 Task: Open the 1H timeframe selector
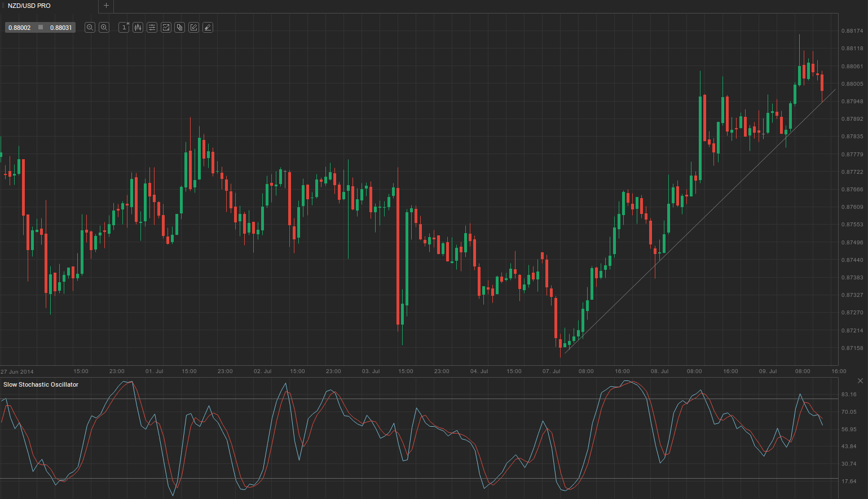[124, 27]
